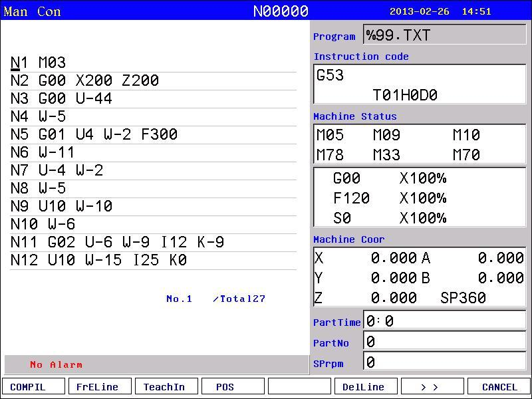Click the COMPIL softkey
Viewport: 532px width, 399px height.
[33, 387]
